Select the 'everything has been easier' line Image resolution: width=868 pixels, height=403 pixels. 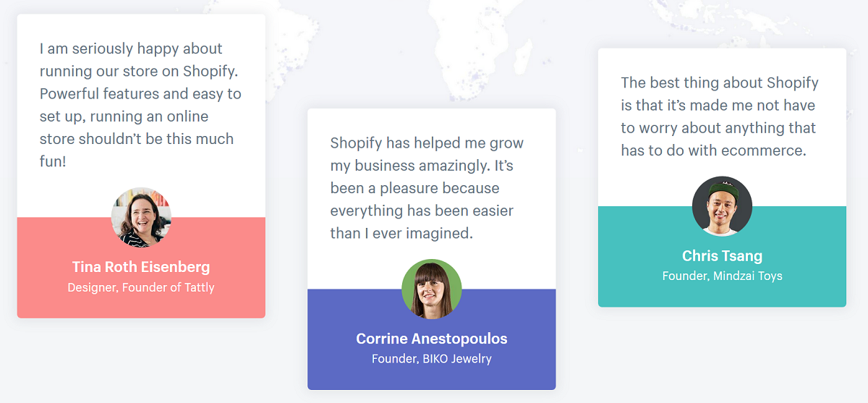click(x=422, y=211)
